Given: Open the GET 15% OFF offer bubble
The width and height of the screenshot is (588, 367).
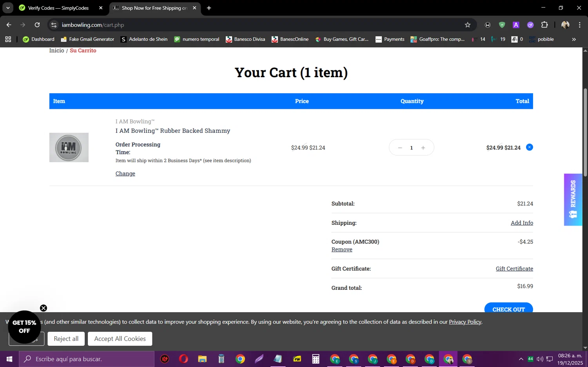Looking at the screenshot, I should [x=24, y=327].
